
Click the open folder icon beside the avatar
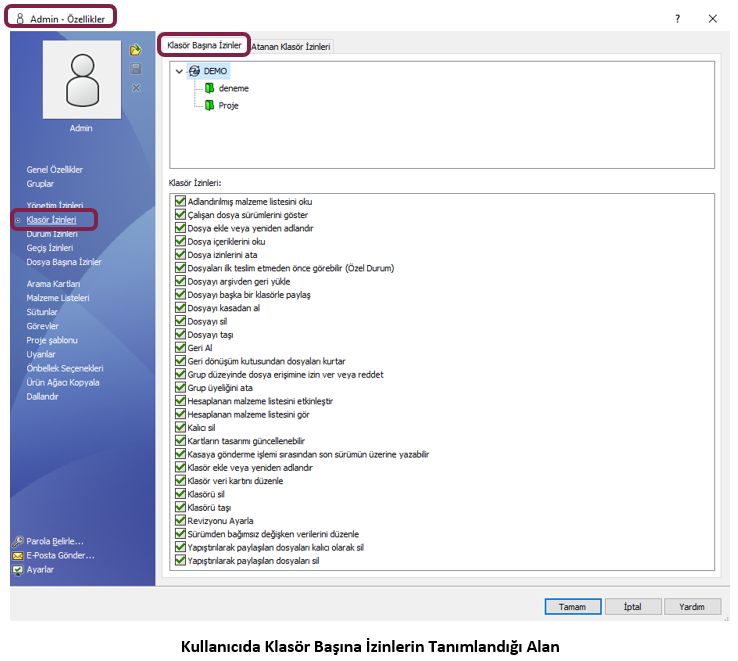pos(135,50)
